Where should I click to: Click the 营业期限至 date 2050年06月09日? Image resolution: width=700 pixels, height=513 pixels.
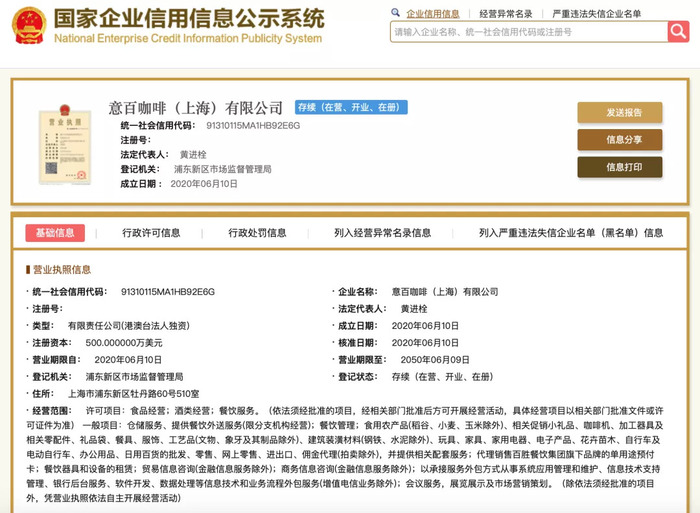435,359
